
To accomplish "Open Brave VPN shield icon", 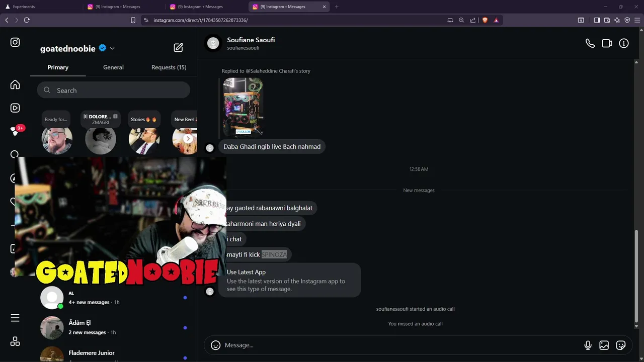I will click(x=627, y=20).
